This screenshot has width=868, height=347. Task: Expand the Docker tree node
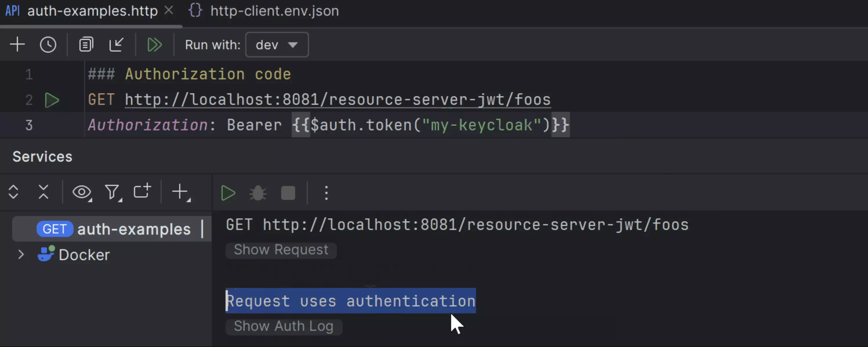click(21, 254)
